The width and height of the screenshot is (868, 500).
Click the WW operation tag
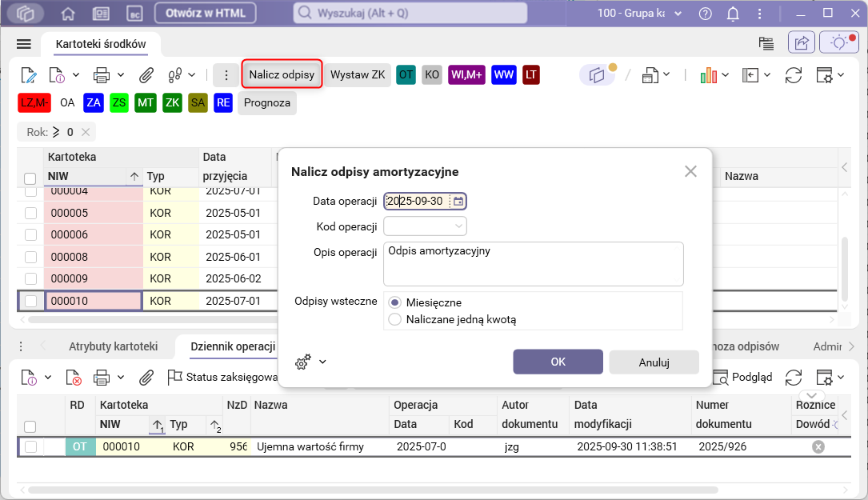pyautogui.click(x=504, y=74)
